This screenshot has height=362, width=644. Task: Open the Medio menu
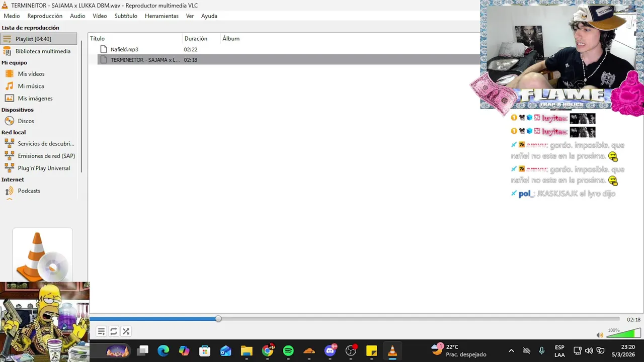click(x=12, y=16)
